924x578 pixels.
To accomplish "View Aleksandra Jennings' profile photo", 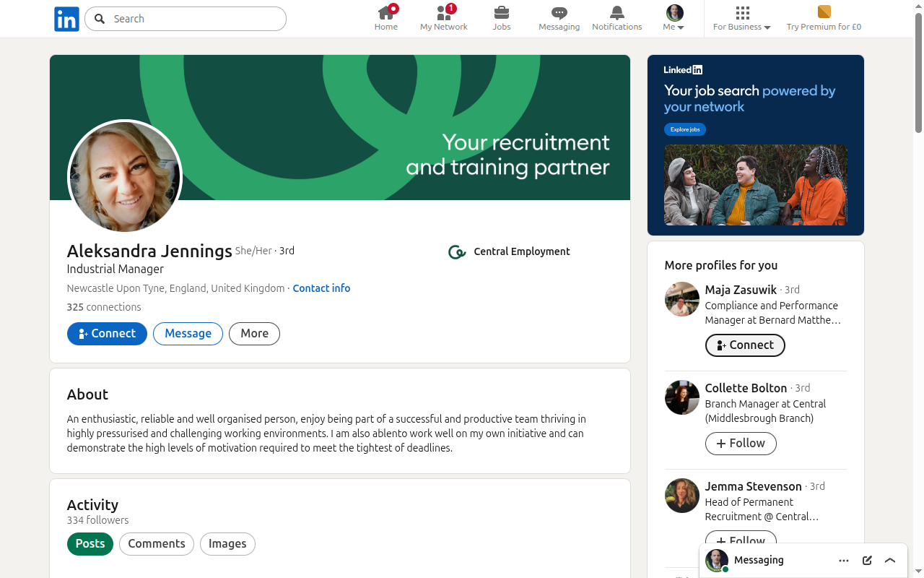I will tap(125, 177).
